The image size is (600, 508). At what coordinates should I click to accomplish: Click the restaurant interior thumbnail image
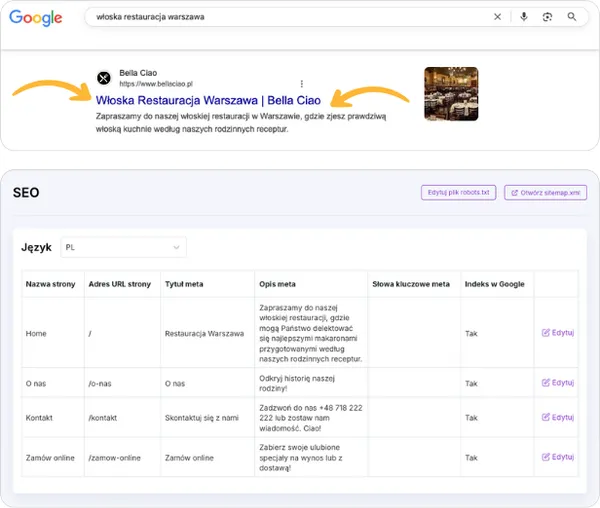pyautogui.click(x=451, y=94)
